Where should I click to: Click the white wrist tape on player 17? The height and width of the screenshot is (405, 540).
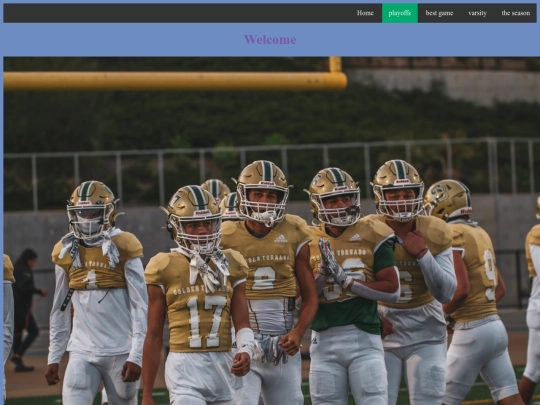245,341
